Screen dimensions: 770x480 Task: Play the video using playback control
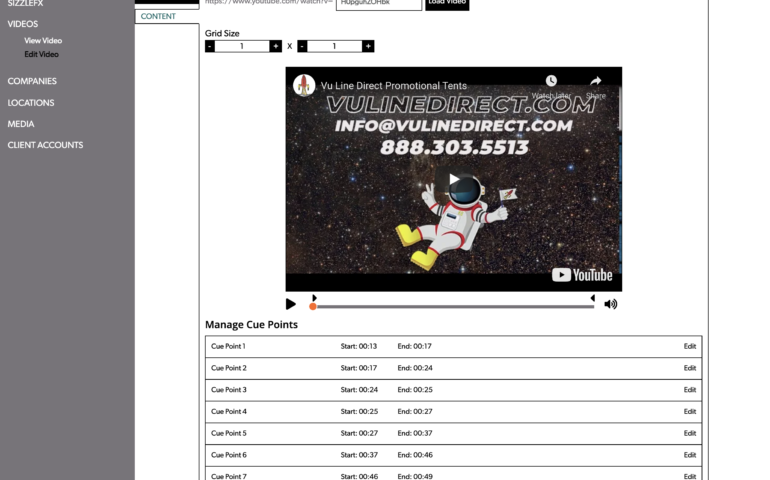[291, 304]
